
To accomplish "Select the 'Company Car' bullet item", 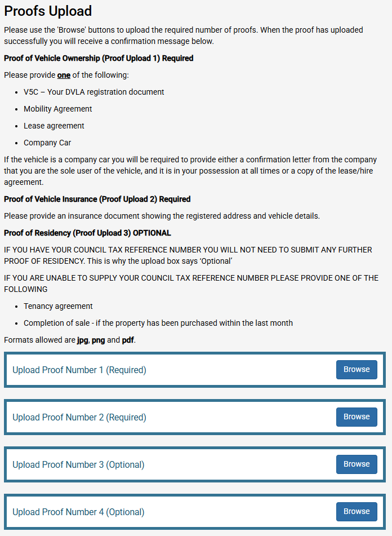I will coord(47,143).
